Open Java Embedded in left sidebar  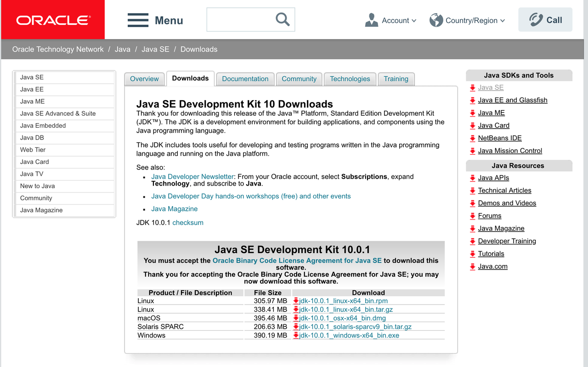tap(64, 126)
